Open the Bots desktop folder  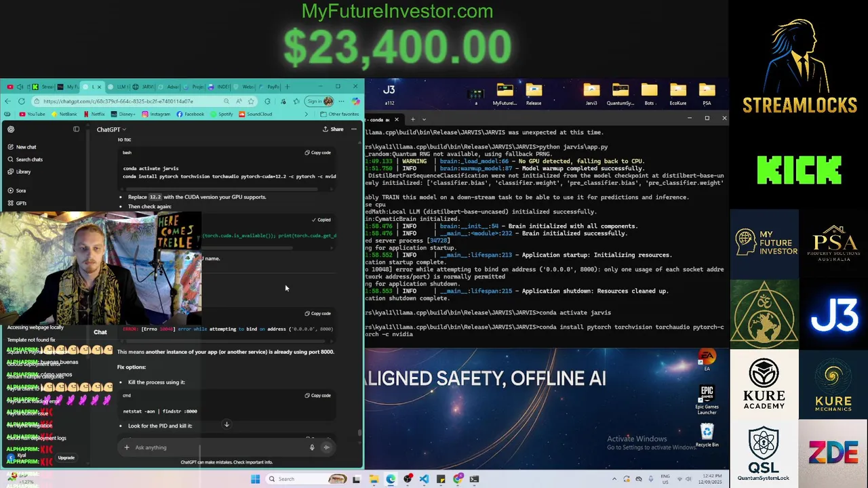click(x=649, y=94)
